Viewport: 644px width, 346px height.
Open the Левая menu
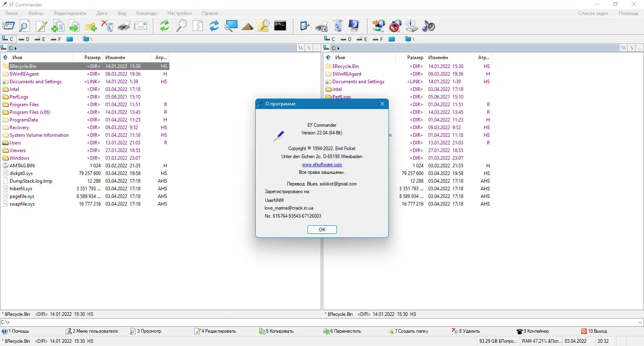click(x=11, y=13)
